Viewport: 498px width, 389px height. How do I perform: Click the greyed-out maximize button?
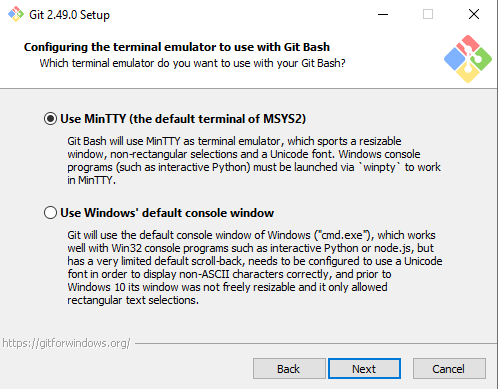click(428, 14)
